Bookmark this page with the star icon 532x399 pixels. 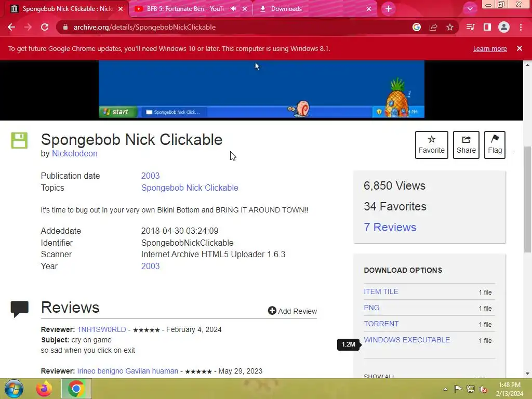coord(450,27)
